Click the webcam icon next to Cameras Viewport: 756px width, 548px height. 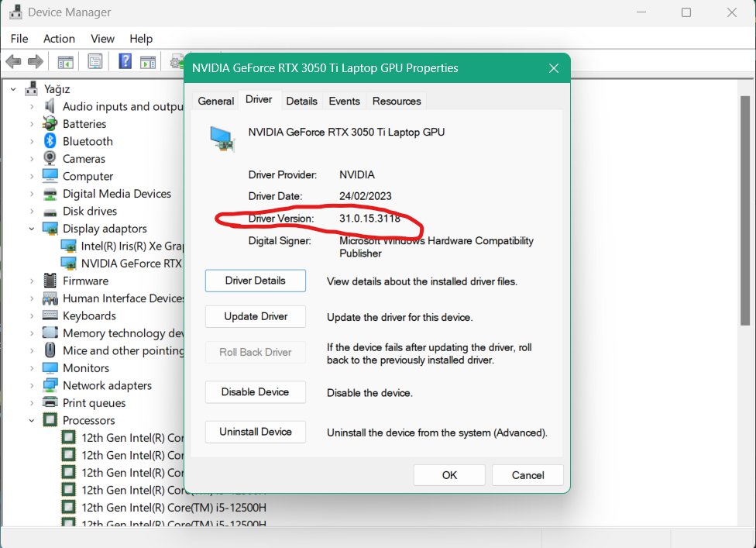pyautogui.click(x=50, y=158)
